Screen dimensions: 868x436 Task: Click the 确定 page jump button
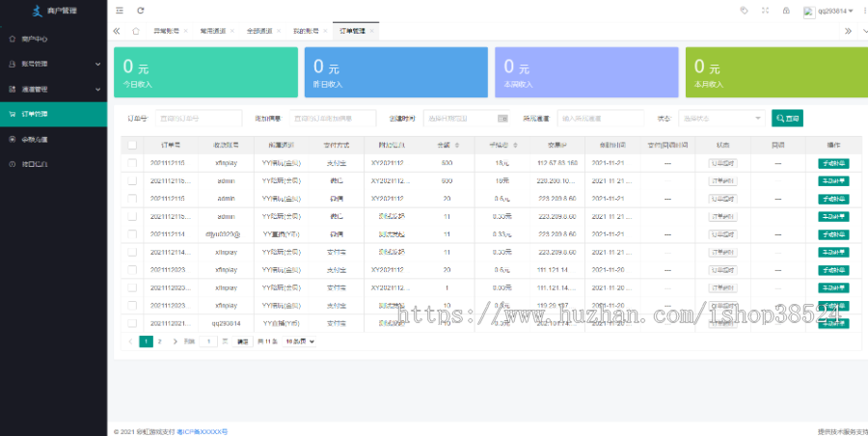pos(242,341)
